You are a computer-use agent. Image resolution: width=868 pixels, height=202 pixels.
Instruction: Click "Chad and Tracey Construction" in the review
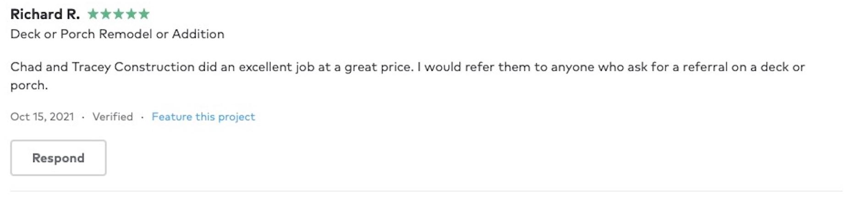pyautogui.click(x=102, y=67)
